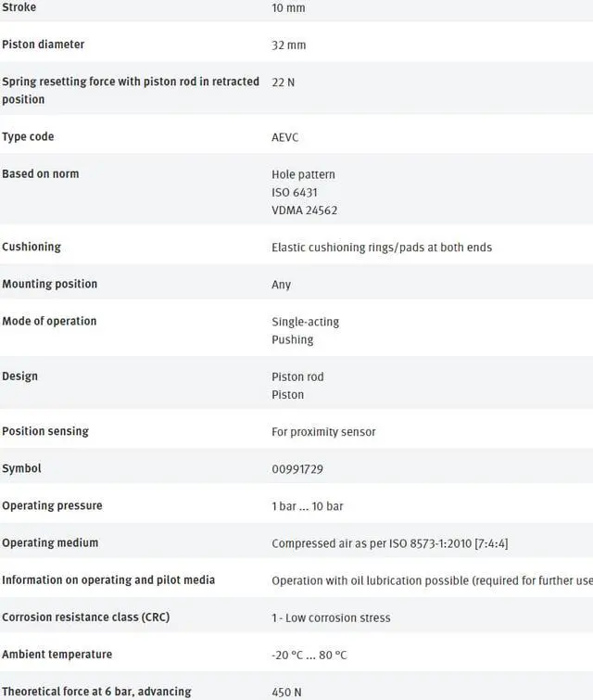Click the 32 mm piston diameter value
This screenshot has height=700, width=593.
tap(288, 45)
